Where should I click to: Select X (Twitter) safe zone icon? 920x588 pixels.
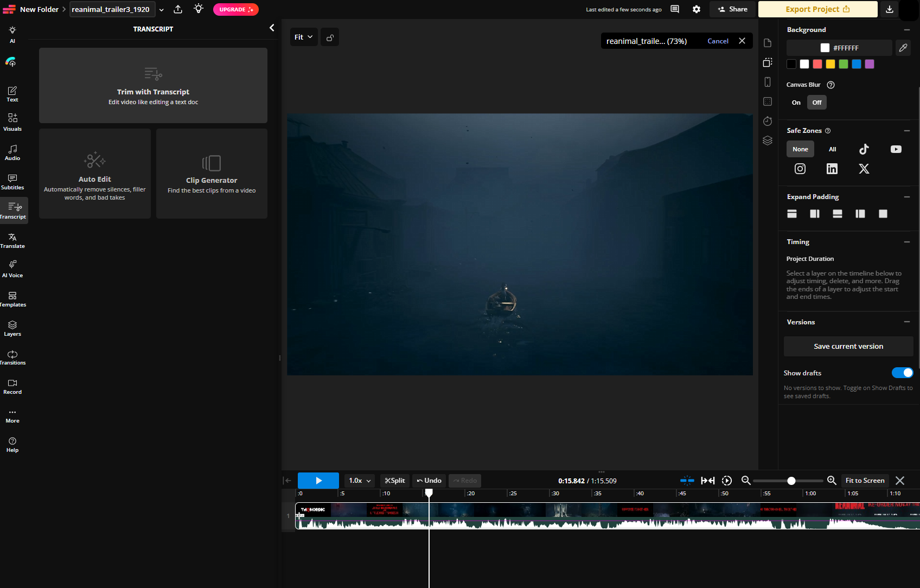(x=864, y=169)
